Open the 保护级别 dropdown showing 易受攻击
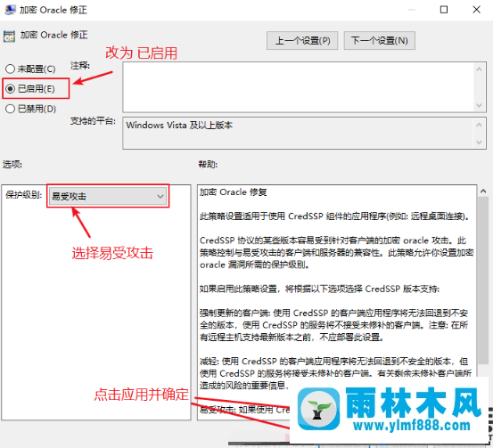The width and height of the screenshot is (493, 448). (x=108, y=196)
